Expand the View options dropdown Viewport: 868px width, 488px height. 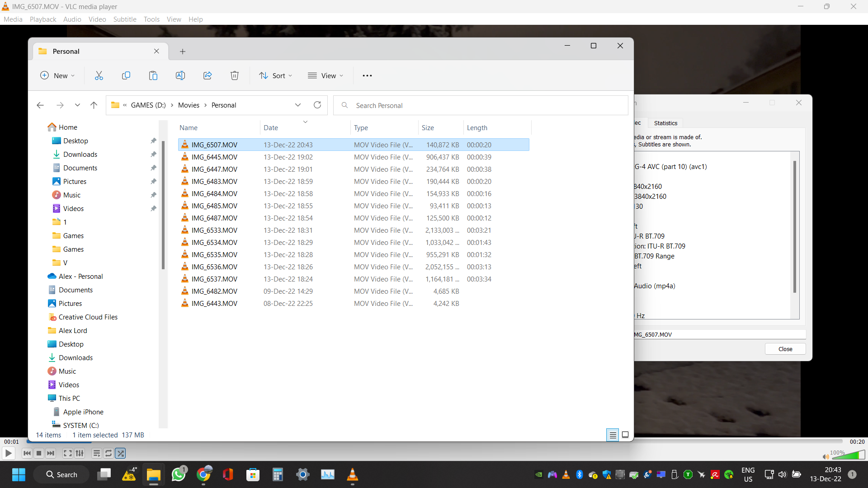(325, 75)
